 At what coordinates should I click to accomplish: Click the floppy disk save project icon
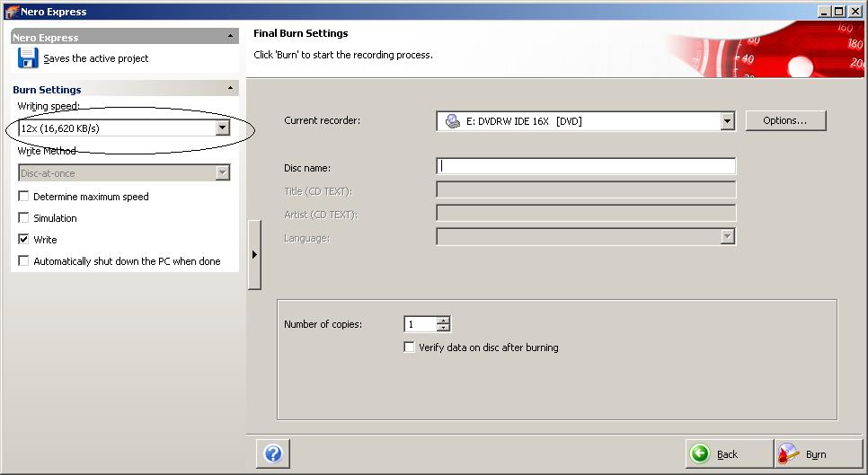pyautogui.click(x=28, y=58)
